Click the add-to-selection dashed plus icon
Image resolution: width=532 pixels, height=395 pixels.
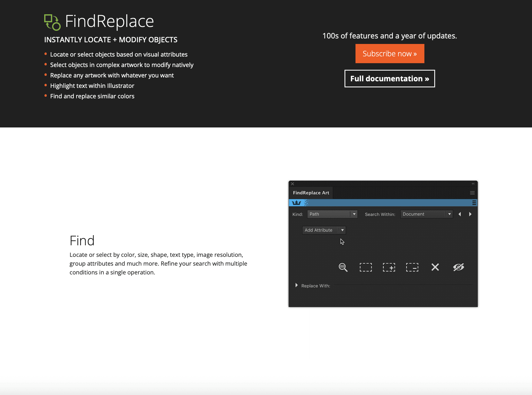[x=389, y=267]
